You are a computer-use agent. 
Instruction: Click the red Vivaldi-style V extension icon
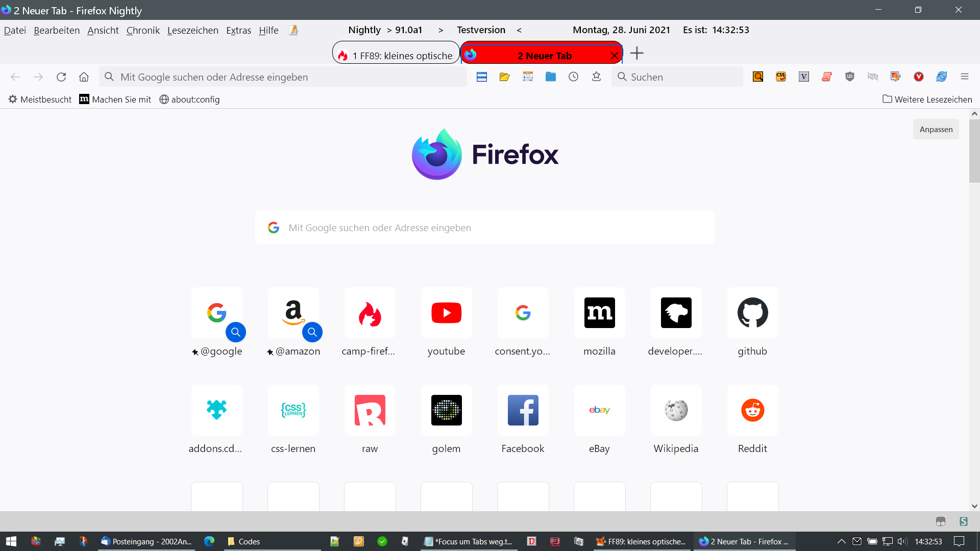point(918,77)
